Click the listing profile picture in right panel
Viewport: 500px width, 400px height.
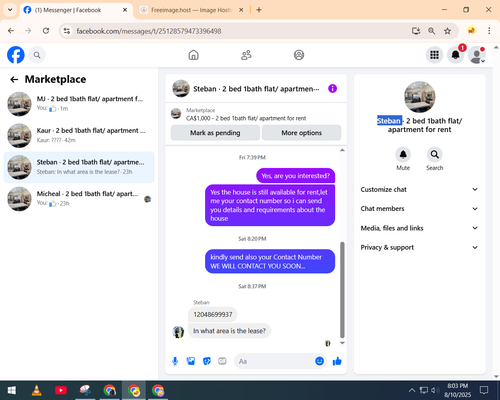(x=420, y=97)
